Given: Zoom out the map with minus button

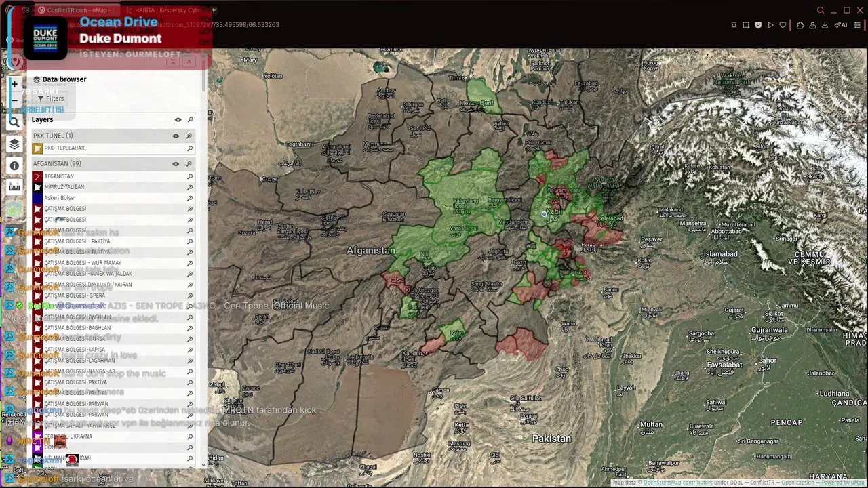Looking at the screenshot, I should [x=14, y=100].
